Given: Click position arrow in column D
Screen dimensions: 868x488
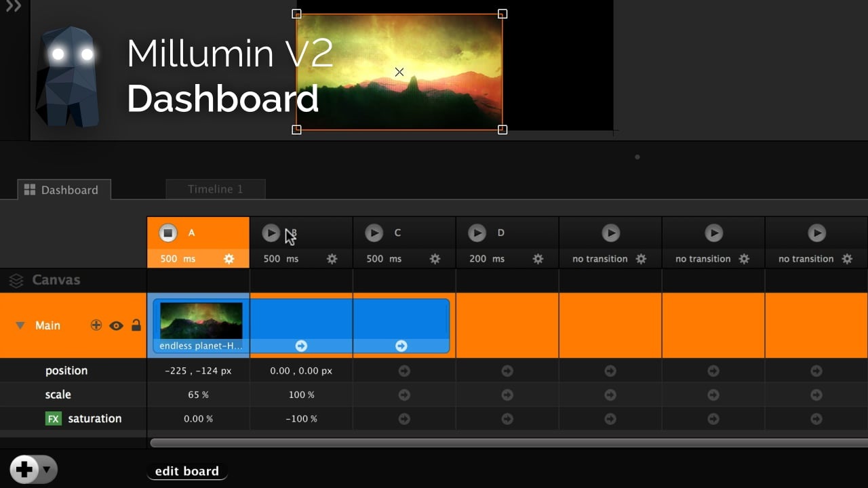Looking at the screenshot, I should 507,371.
